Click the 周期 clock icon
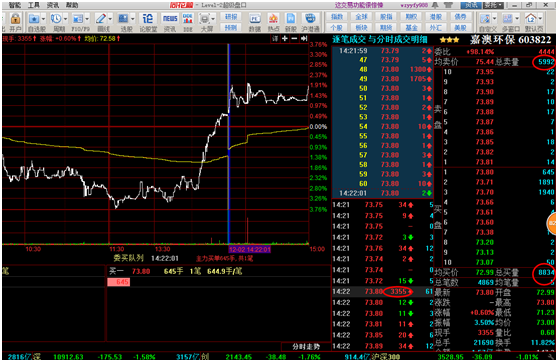The image size is (558, 362). [x=56, y=19]
